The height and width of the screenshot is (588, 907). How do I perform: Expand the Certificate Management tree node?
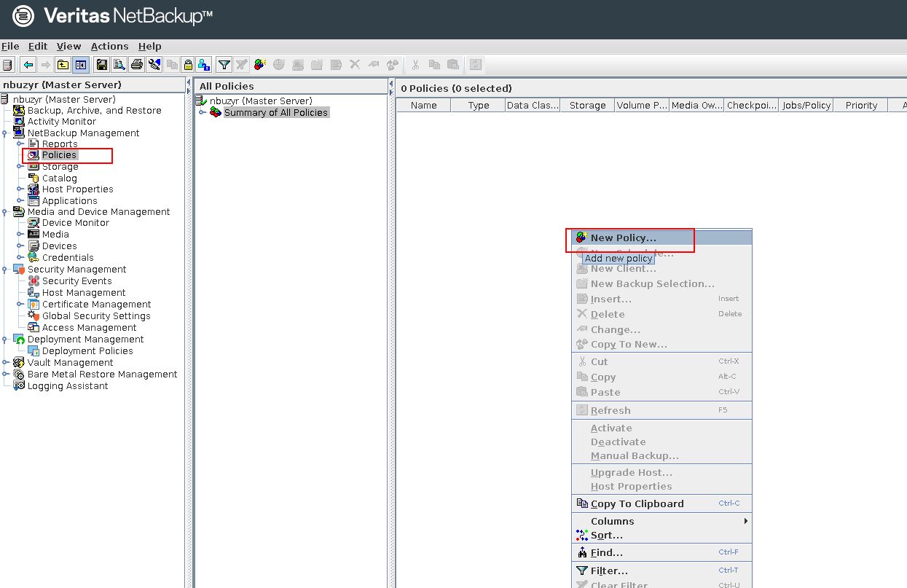coord(20,305)
